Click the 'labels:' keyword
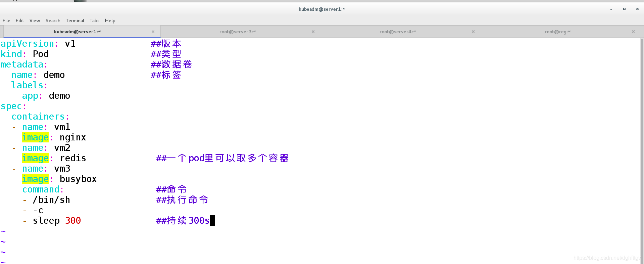Screen dimensions: 644x264 pos(29,85)
